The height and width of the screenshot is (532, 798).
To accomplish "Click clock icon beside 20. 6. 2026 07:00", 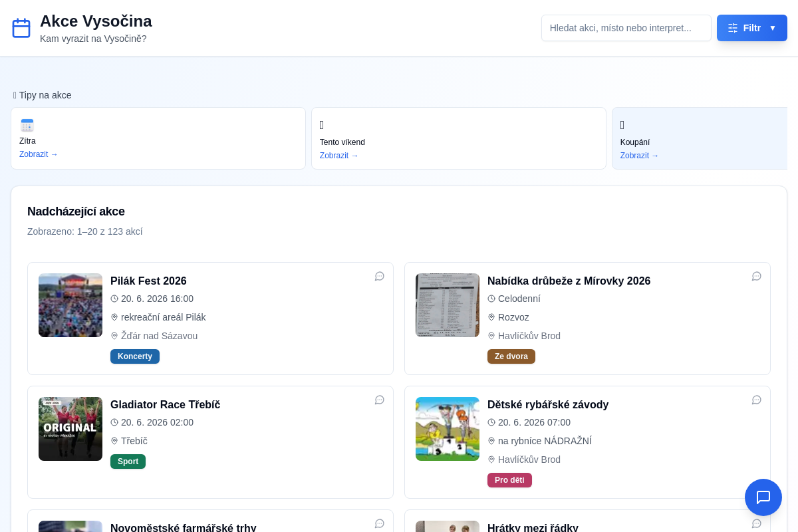I will [491, 422].
